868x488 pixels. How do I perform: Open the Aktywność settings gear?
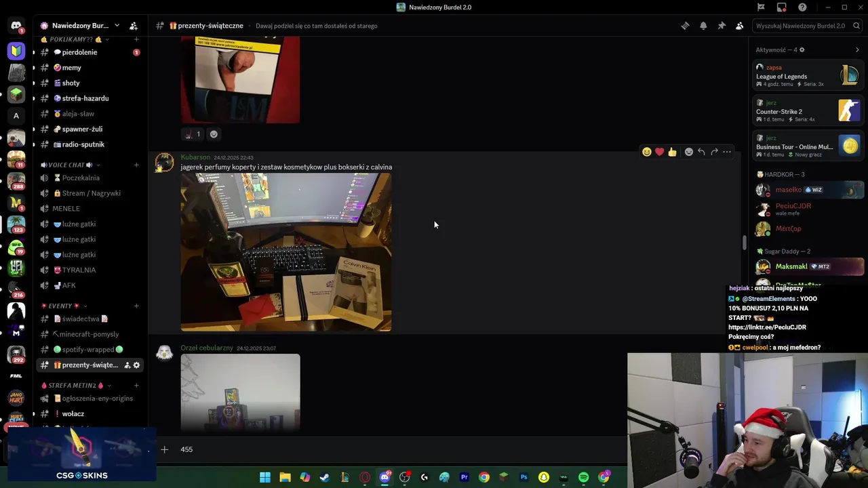click(802, 50)
